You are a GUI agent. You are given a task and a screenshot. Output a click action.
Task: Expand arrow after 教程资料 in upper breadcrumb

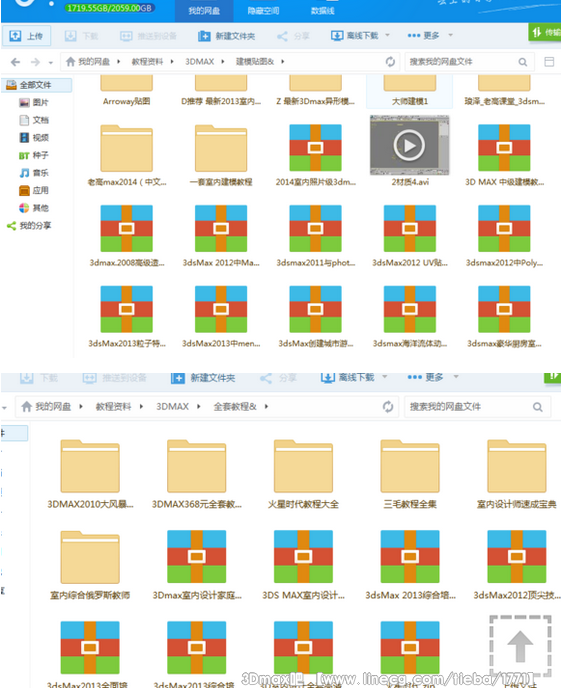tap(172, 62)
